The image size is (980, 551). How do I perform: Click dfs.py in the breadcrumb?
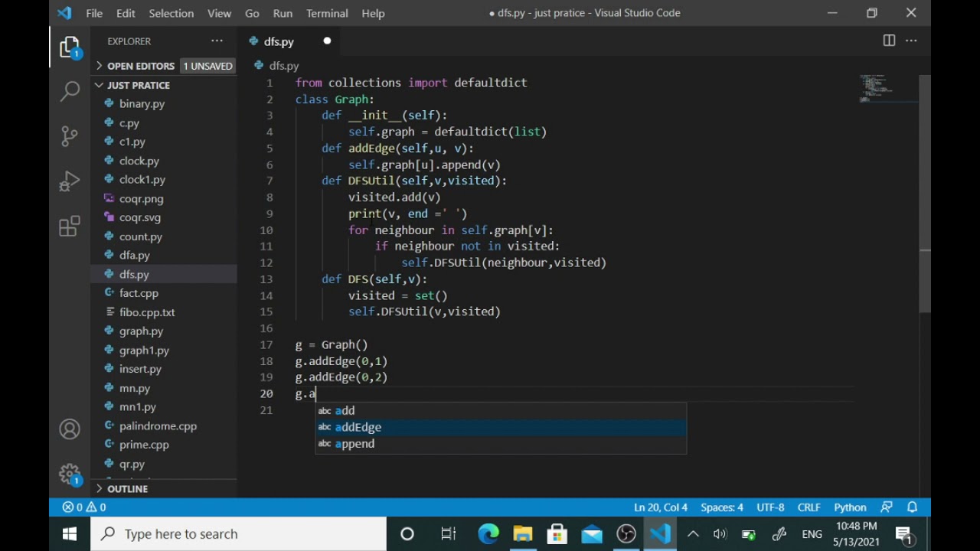284,66
